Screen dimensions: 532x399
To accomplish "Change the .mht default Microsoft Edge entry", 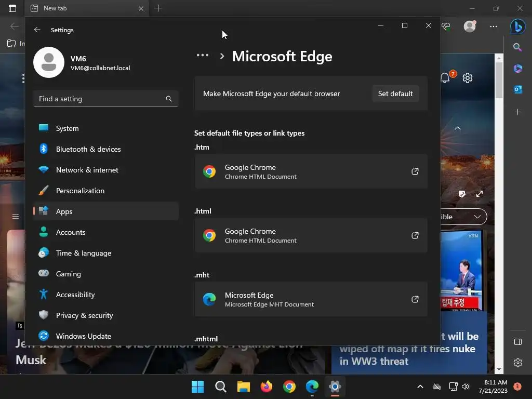I will tap(311, 299).
